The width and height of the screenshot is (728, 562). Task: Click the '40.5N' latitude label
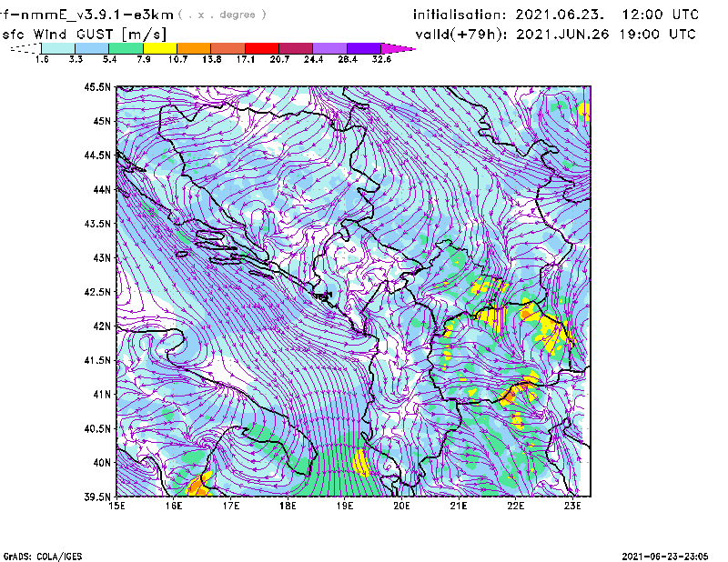[x=97, y=429]
